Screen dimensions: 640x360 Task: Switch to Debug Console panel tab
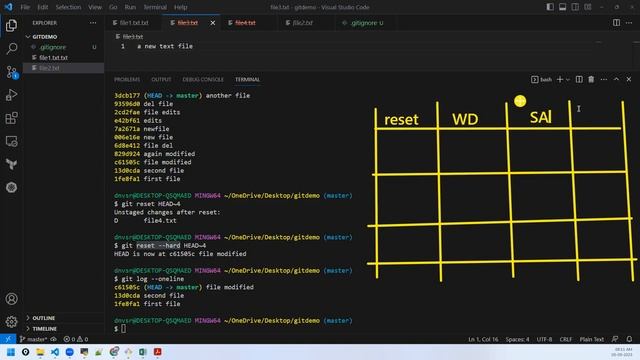point(203,79)
